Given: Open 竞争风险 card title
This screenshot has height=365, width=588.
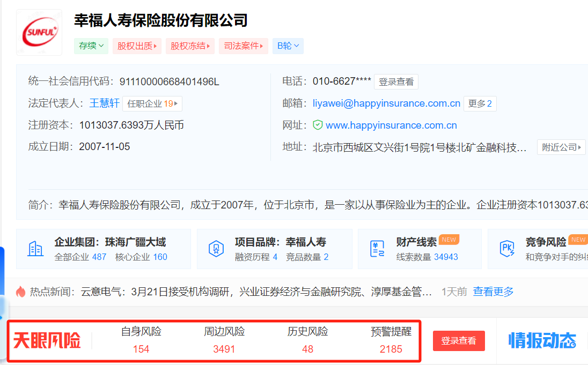Looking at the screenshot, I should 546,242.
